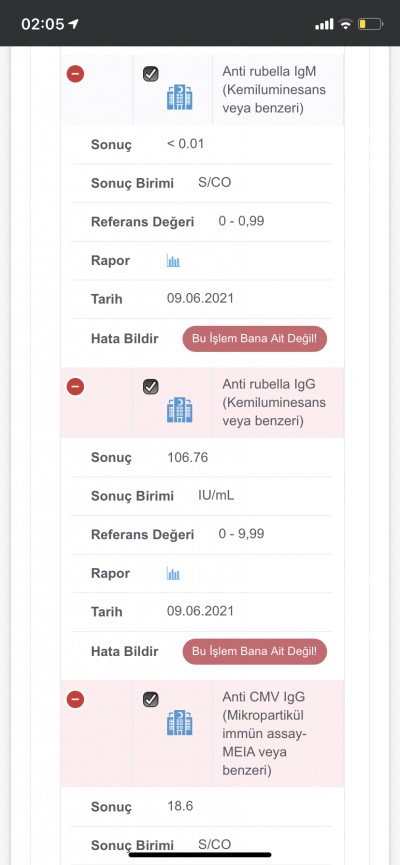This screenshot has width=400, height=865.
Task: Select the Anti rubella IgG test name
Action: 274,402
